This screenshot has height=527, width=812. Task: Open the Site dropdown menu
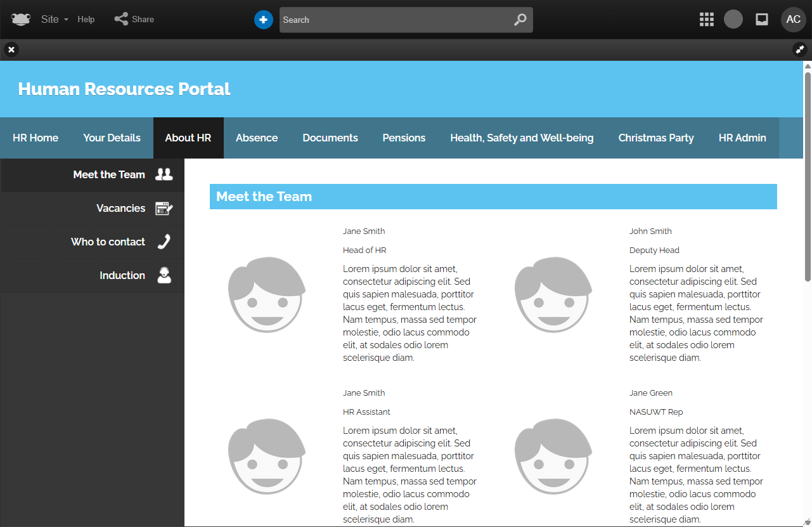(55, 19)
